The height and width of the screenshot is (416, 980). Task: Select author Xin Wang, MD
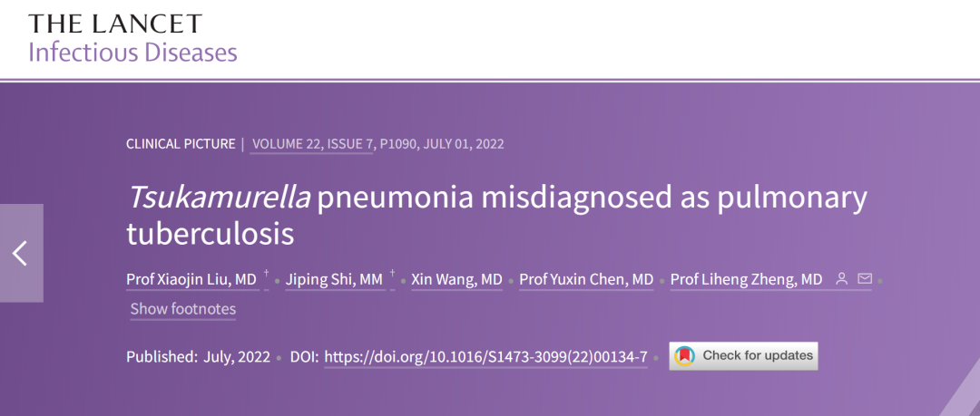click(x=456, y=279)
